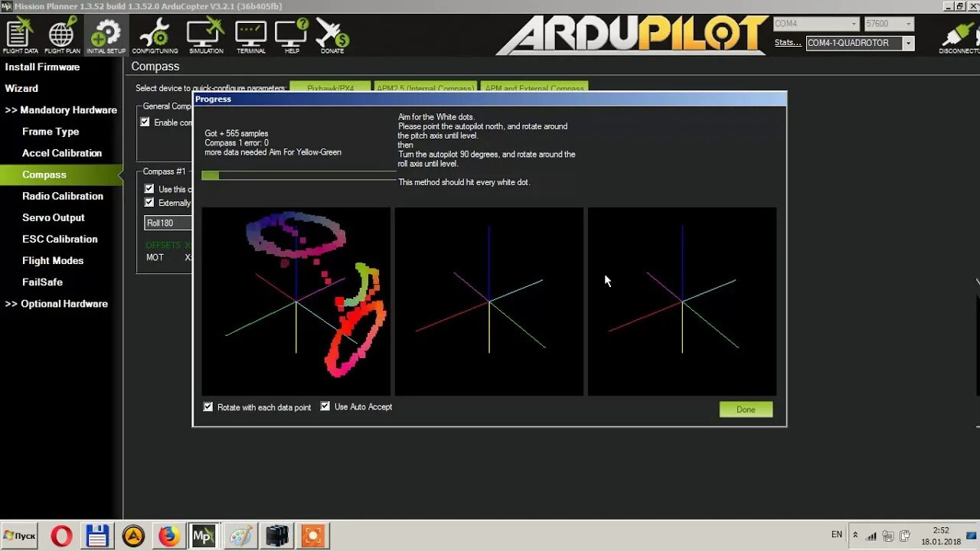The height and width of the screenshot is (551, 980).
Task: Click the Done button
Action: pyautogui.click(x=746, y=409)
